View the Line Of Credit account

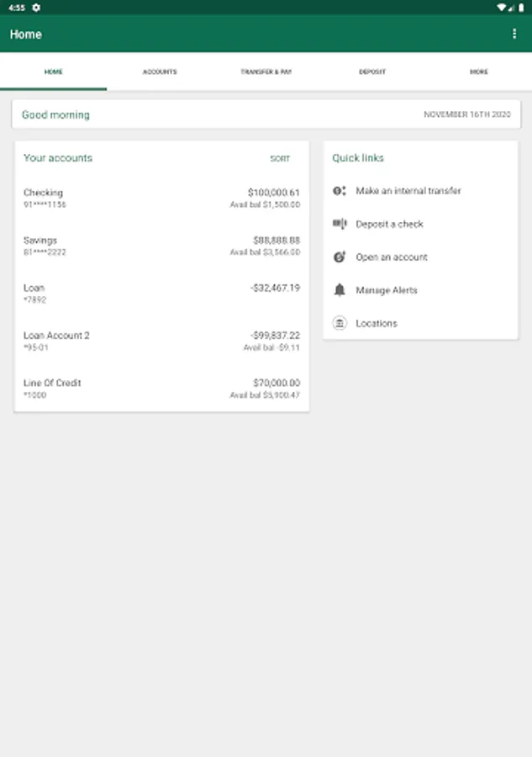click(161, 388)
